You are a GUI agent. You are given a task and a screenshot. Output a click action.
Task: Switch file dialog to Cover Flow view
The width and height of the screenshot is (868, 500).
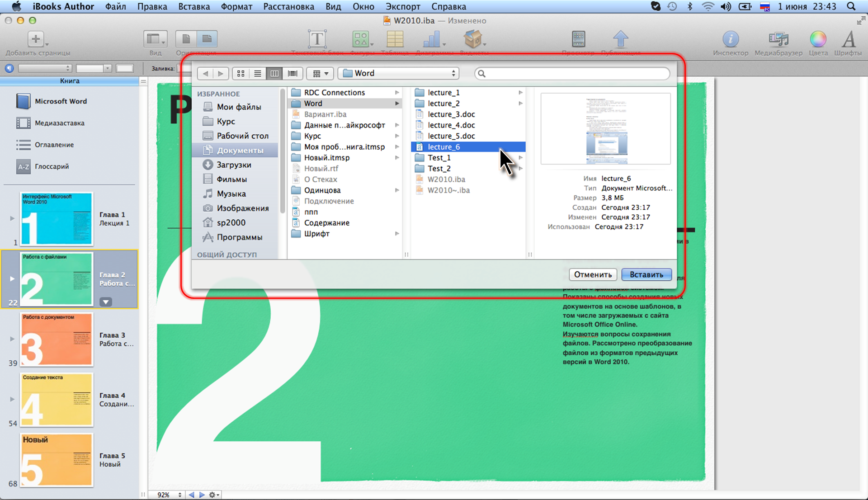coord(292,73)
